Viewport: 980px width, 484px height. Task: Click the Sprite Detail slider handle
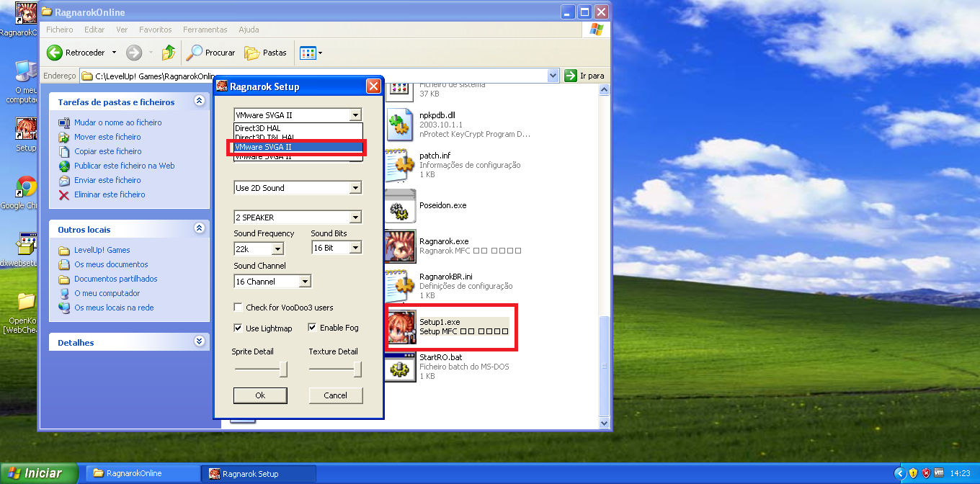coord(283,369)
